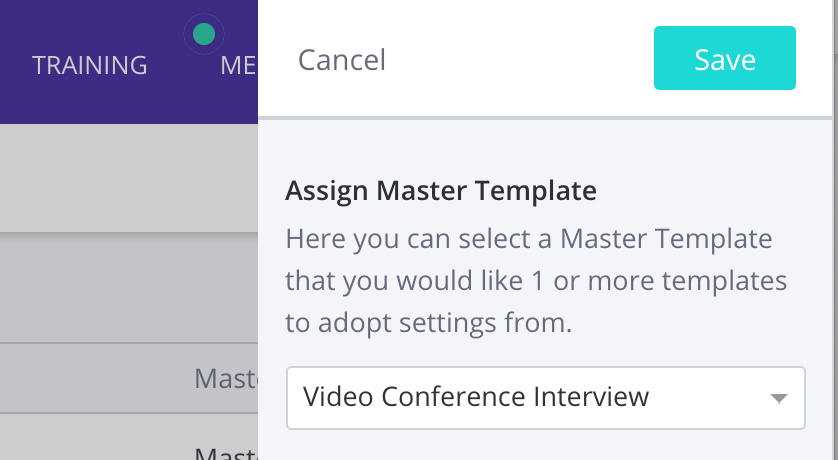Click the green notification dot indicator

(203, 35)
